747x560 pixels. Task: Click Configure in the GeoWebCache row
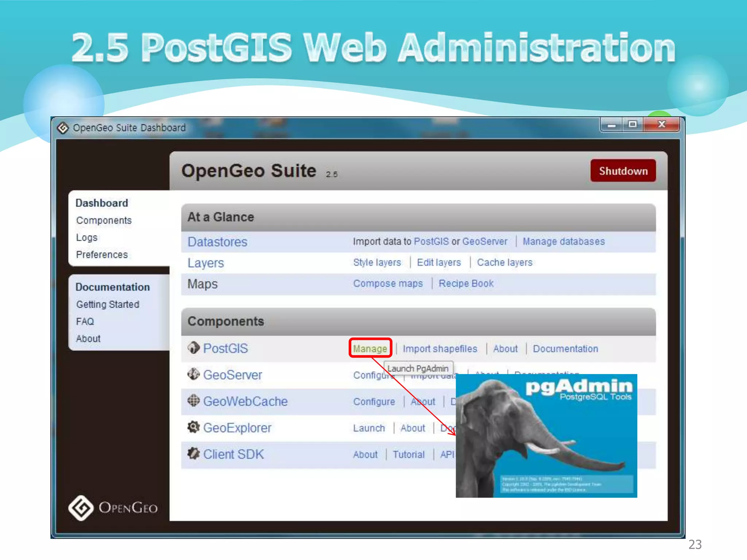click(374, 402)
